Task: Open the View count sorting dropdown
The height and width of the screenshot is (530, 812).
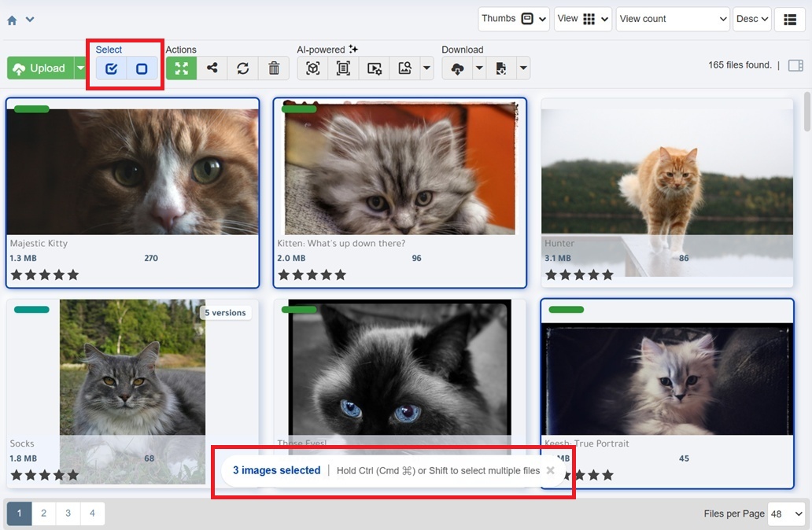Action: point(672,19)
